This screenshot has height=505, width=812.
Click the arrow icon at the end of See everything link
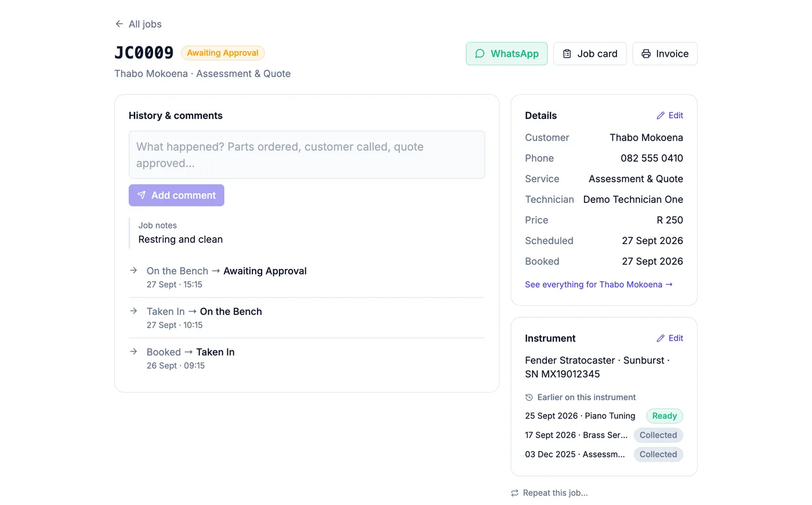click(669, 284)
